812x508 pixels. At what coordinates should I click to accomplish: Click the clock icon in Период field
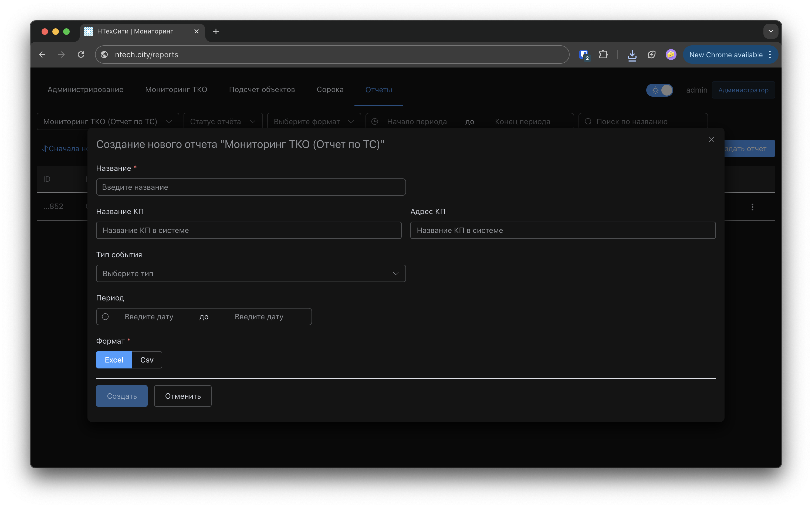click(106, 317)
